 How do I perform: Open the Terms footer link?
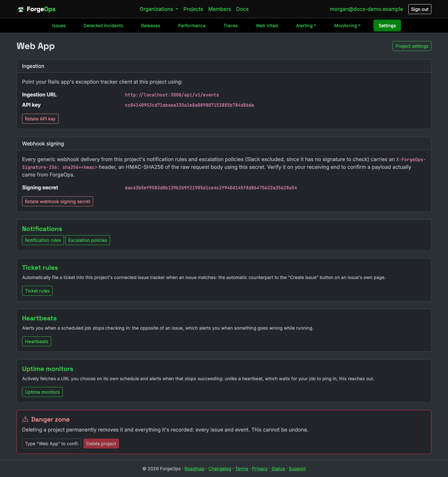coord(242,469)
